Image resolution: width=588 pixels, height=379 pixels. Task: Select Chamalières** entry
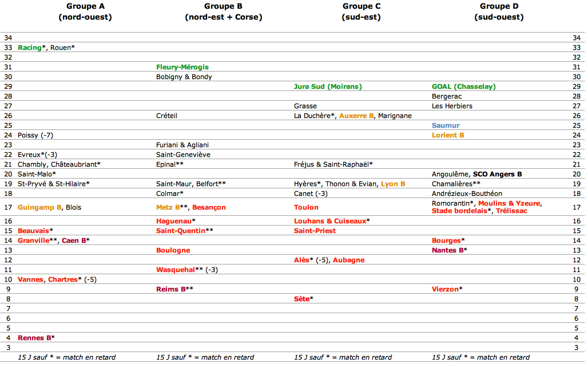click(456, 184)
